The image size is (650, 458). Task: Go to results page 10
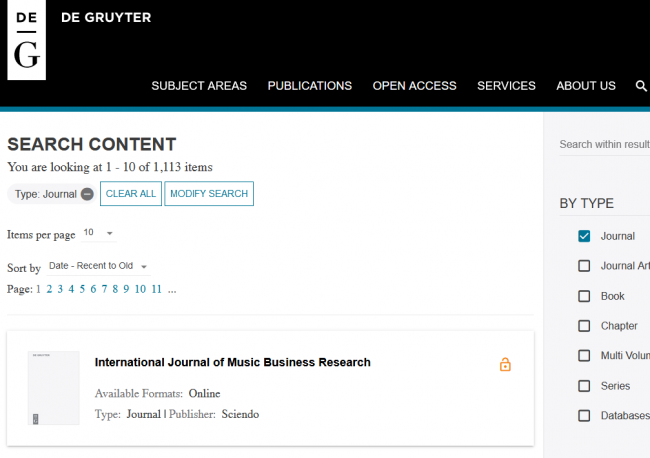(x=140, y=289)
